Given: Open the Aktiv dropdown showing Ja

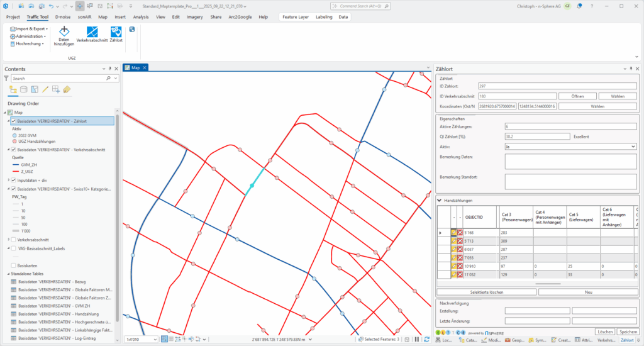Looking at the screenshot, I should pos(633,146).
